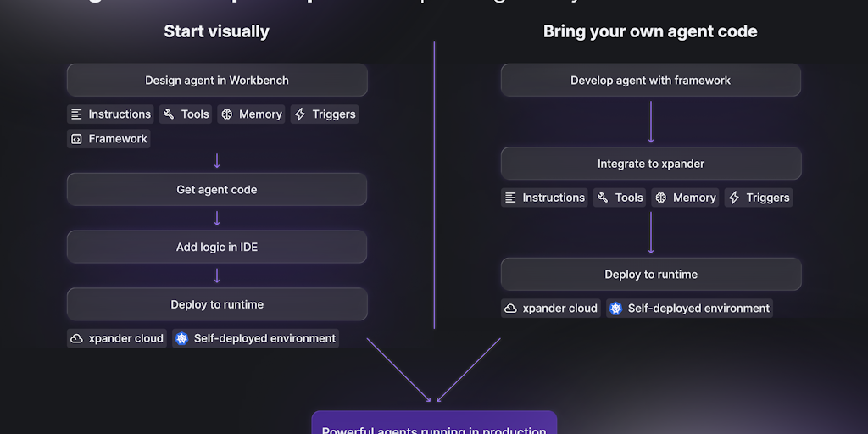This screenshot has width=868, height=434.
Task: Click the Kubernetes Self-deployed icon under Start visually
Action: click(x=182, y=338)
